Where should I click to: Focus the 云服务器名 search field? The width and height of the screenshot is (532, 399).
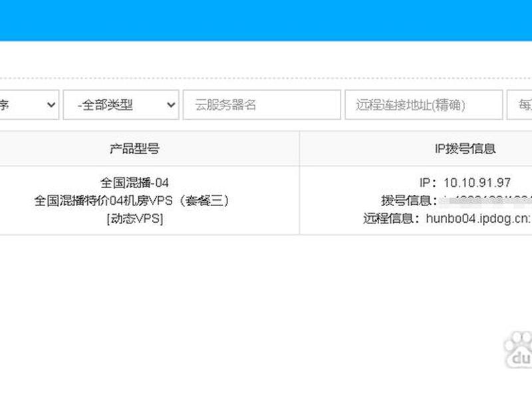261,105
